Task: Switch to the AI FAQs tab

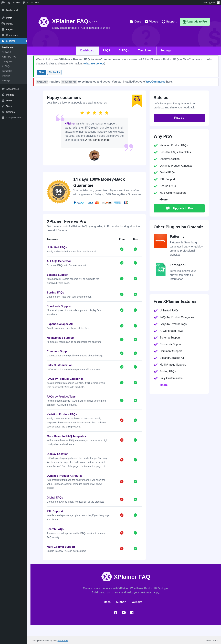Action: [124, 51]
